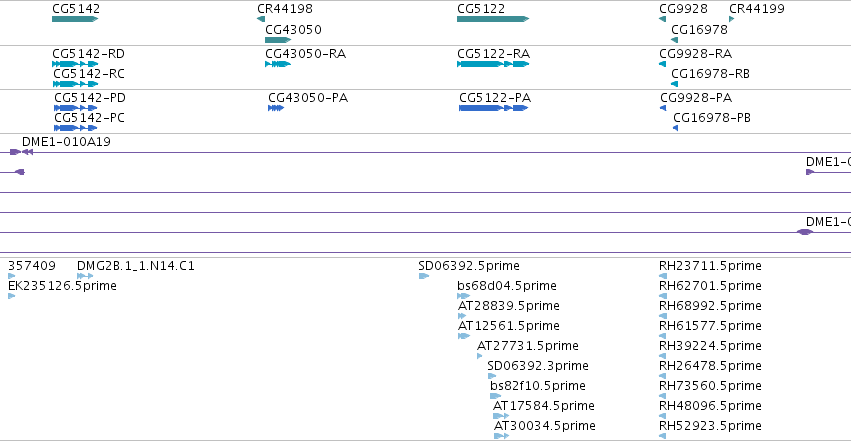Select the CR44199 small gene arrow
The image size is (851, 441).
(x=732, y=19)
